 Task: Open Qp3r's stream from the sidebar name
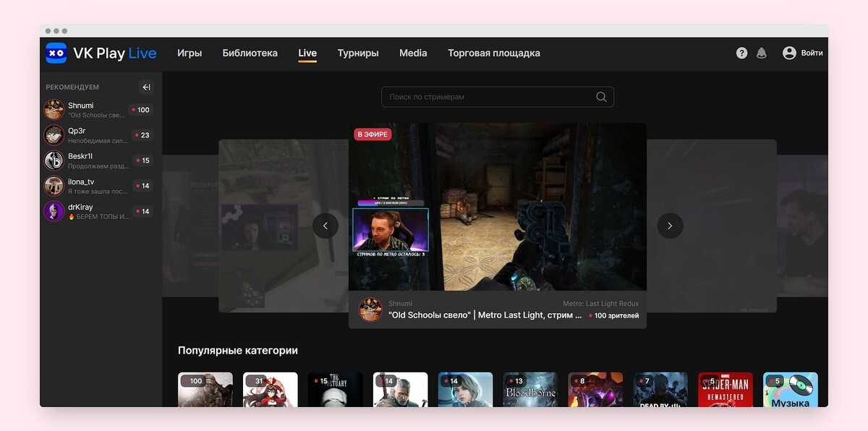[77, 131]
